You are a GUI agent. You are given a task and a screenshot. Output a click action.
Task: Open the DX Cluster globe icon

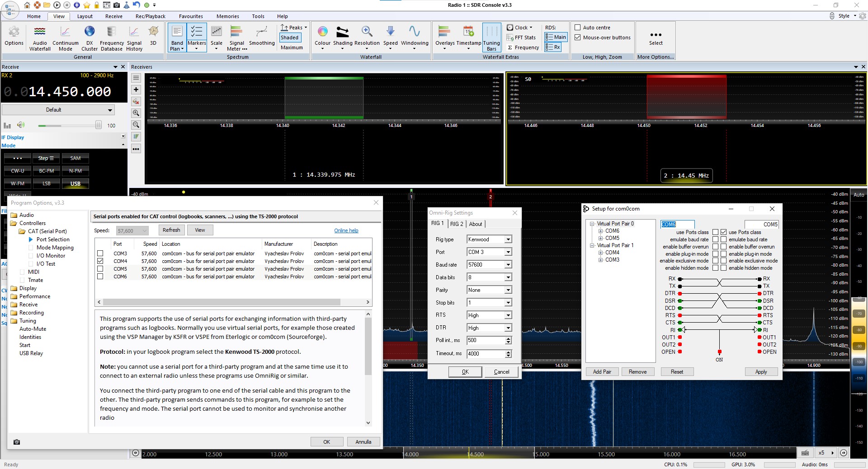click(x=90, y=32)
